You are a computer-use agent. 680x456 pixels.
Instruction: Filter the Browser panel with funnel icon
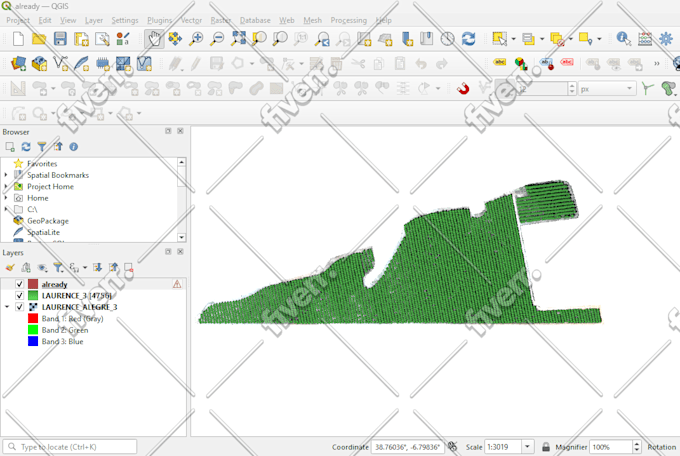(42, 147)
